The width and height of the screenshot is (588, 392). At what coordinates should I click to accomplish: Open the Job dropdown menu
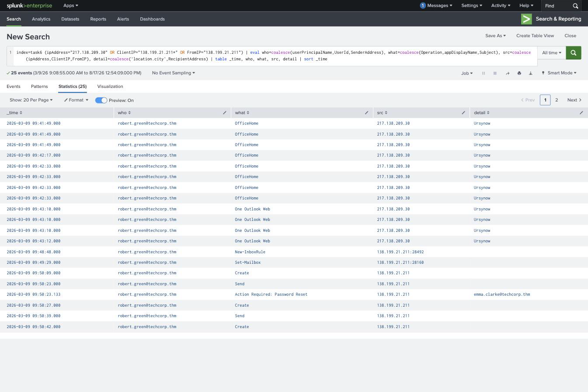pos(466,73)
